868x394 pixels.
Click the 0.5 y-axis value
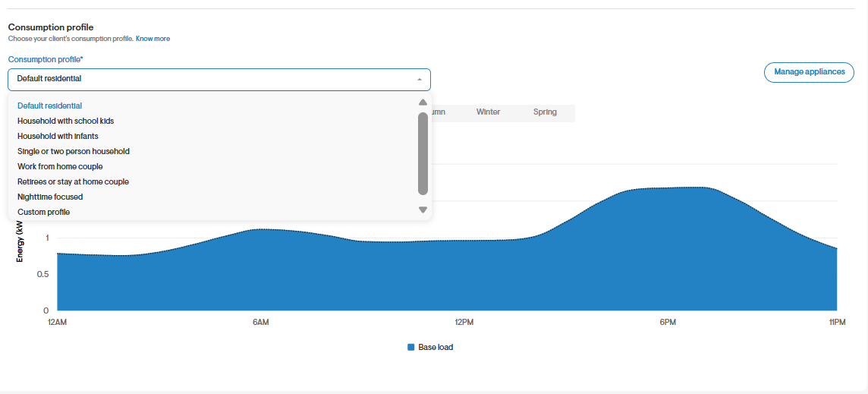pos(42,274)
